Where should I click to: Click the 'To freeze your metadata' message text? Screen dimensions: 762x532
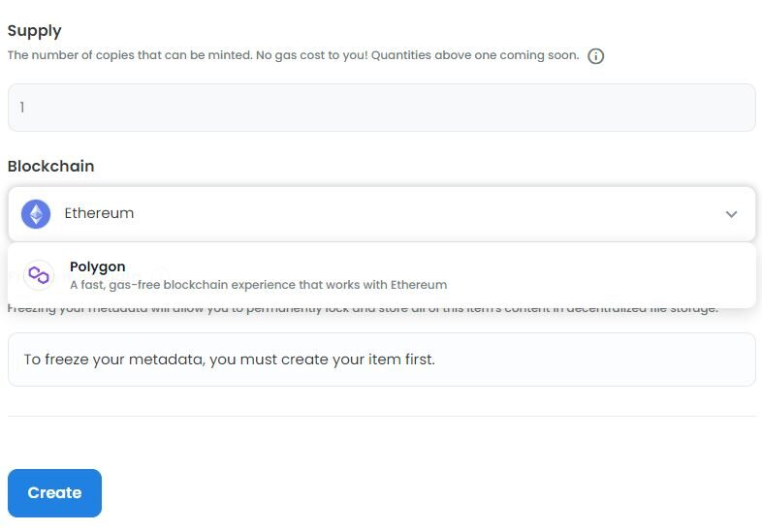(x=229, y=360)
